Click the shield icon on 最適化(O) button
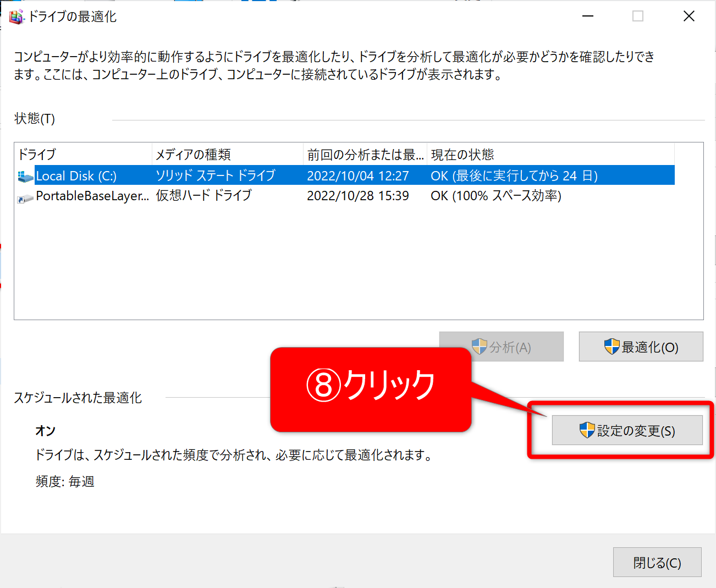 coord(612,347)
